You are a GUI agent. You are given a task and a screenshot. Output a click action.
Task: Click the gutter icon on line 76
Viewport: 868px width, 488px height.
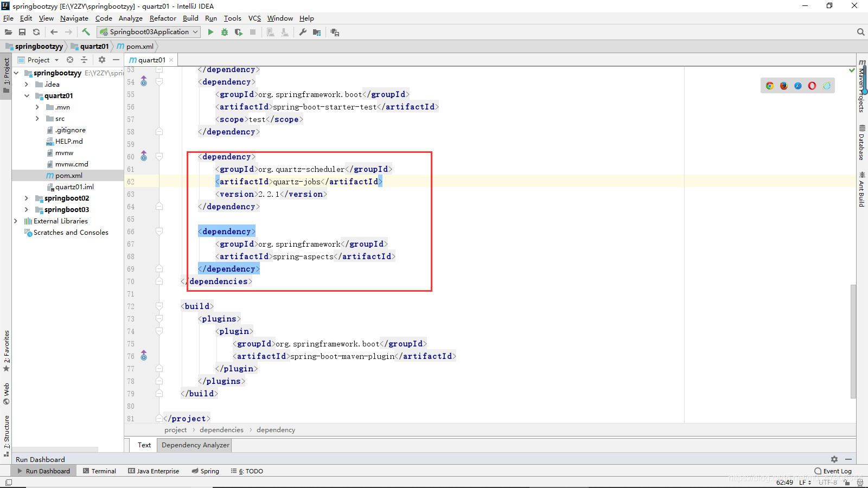144,356
